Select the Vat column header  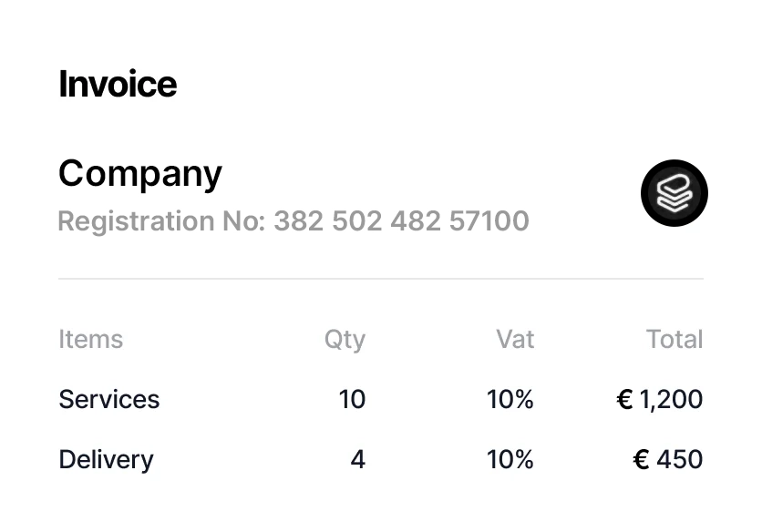pyautogui.click(x=515, y=339)
